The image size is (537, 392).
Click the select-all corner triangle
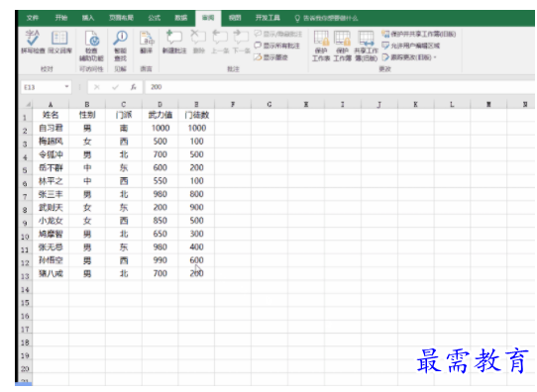27,104
